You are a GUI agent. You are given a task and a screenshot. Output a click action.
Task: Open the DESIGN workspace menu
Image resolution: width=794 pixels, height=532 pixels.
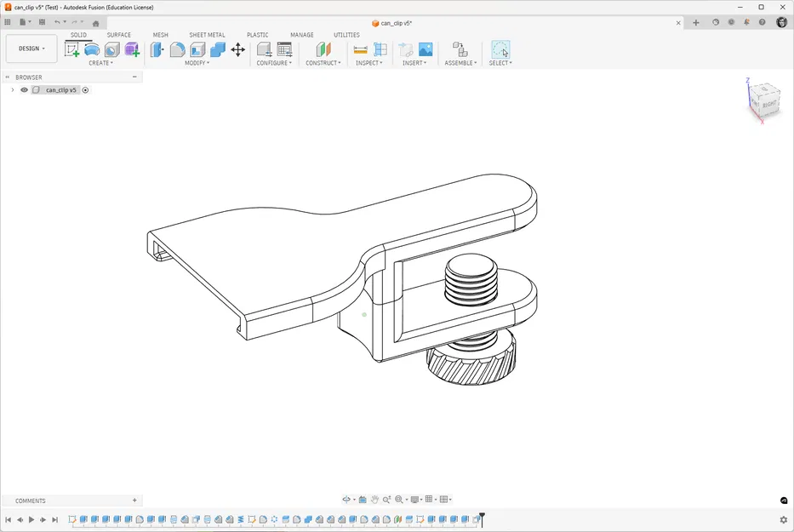(31, 49)
